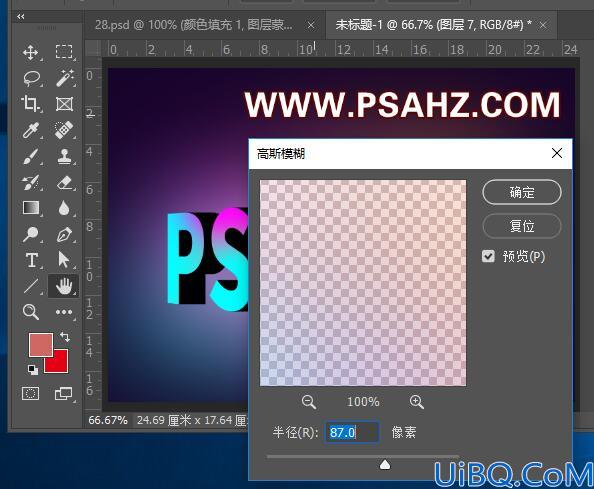This screenshot has width=594, height=489.
Task: Zoom in the blur preview
Action: click(416, 402)
